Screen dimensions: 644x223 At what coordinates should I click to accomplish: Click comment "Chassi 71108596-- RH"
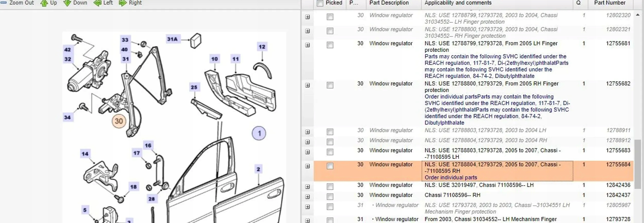[x=452, y=195]
